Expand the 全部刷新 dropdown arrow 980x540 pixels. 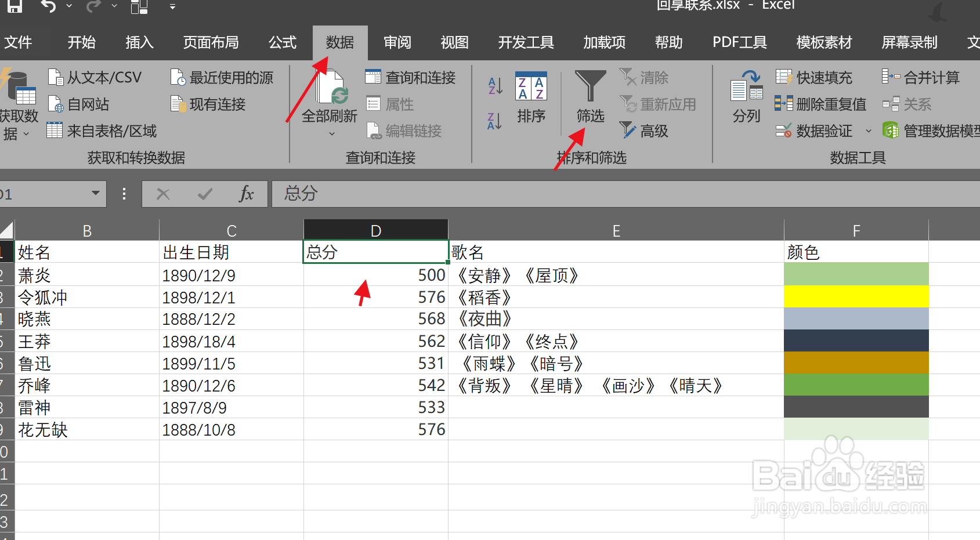pyautogui.click(x=332, y=134)
